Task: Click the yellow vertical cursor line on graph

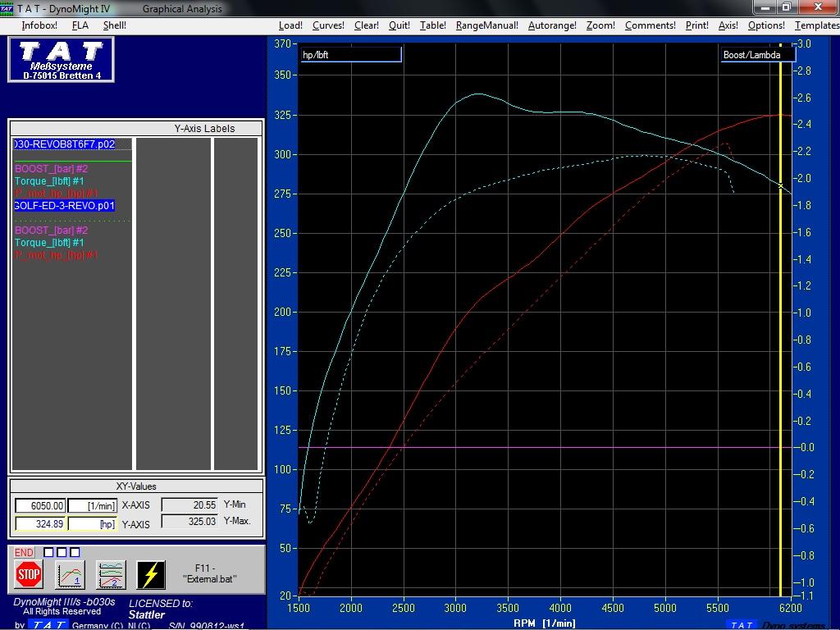Action: click(780, 328)
